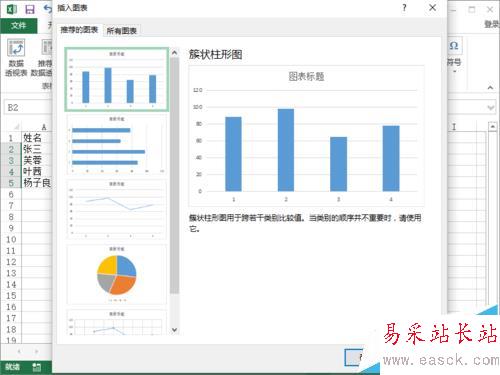
Task: Save the workbook with the floppy icon
Action: coord(30,9)
